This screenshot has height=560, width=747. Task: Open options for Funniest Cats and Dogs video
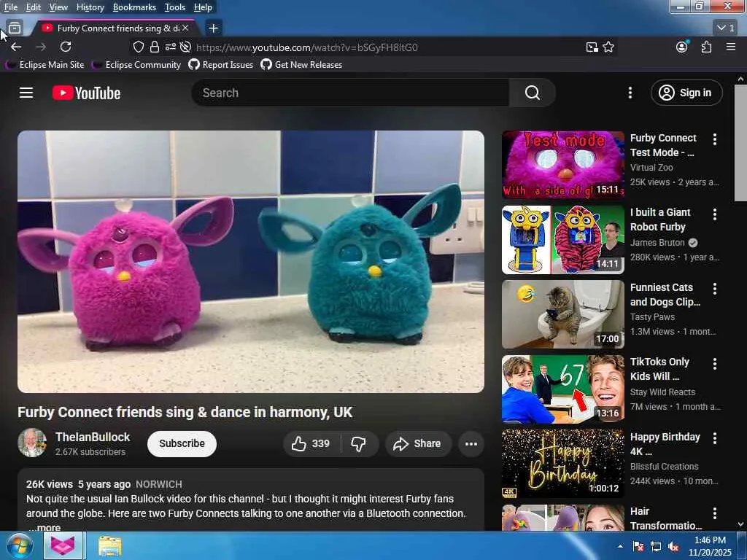click(715, 288)
